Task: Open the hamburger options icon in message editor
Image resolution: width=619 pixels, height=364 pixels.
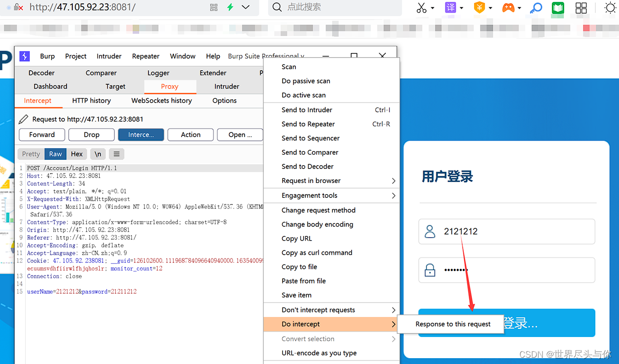Action: point(116,154)
